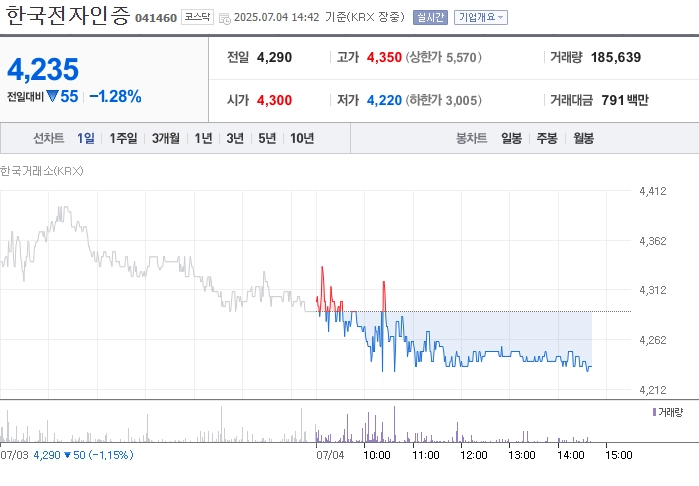This screenshot has width=699, height=486.
Task: Click the 고가 value 4,350
Action: pos(384,58)
